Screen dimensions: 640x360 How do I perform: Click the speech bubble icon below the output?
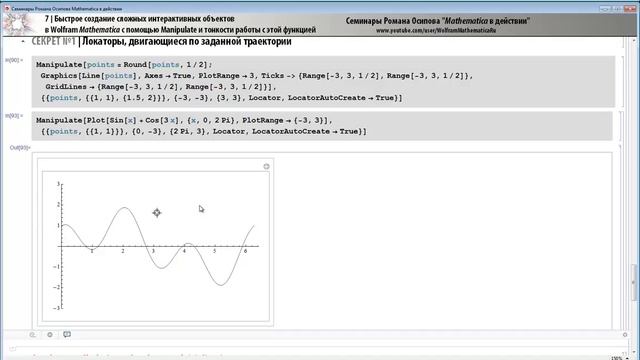(67, 334)
